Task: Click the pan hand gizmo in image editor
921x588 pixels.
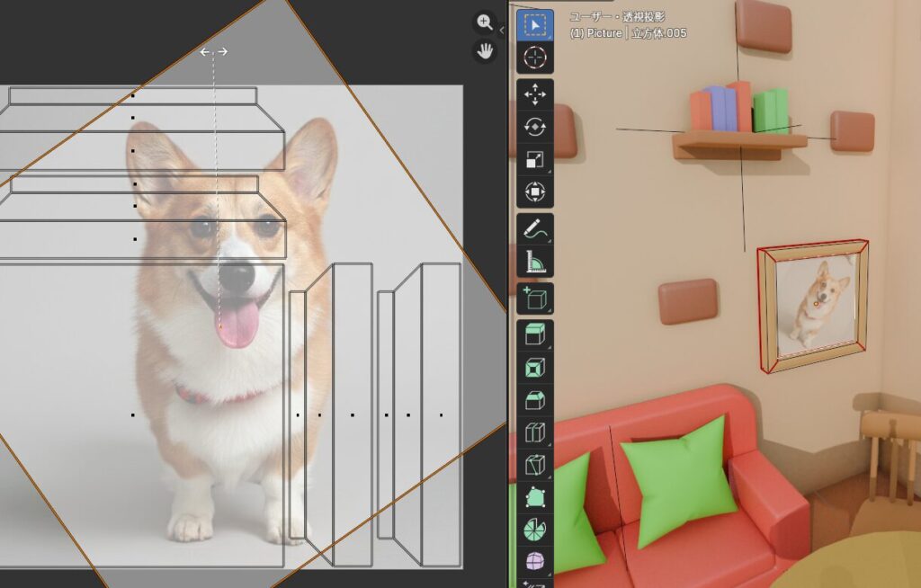Action: tap(485, 50)
